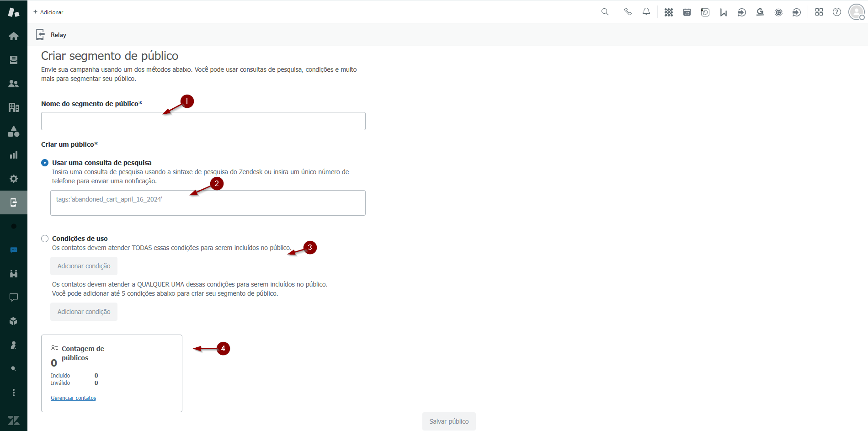Click the search magnifier in top bar
Screen dimensions: 868x431
(605, 12)
